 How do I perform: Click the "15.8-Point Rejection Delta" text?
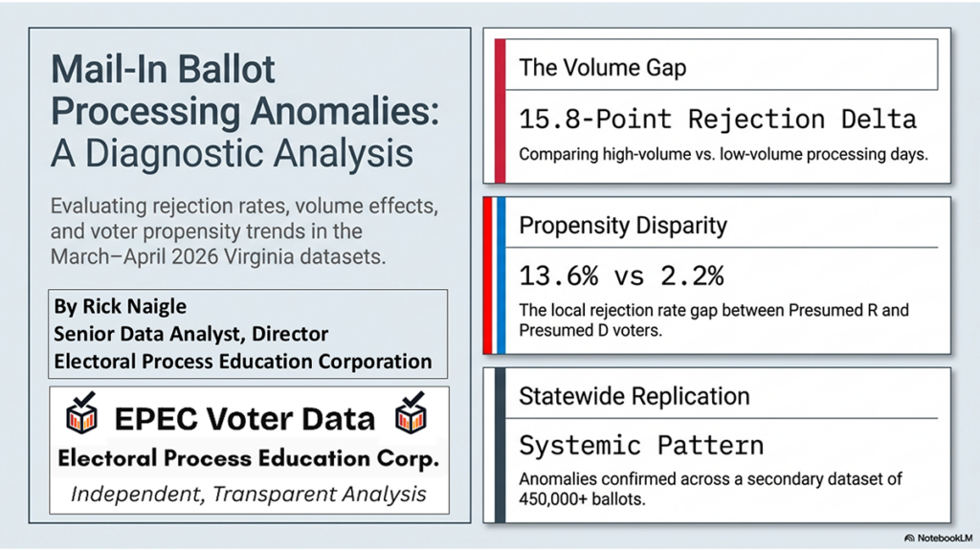718,120
